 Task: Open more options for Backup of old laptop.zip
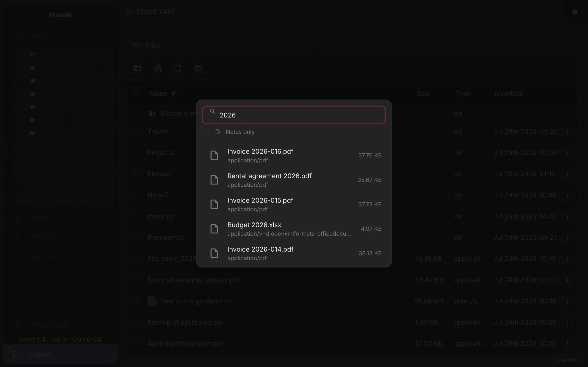click(568, 322)
